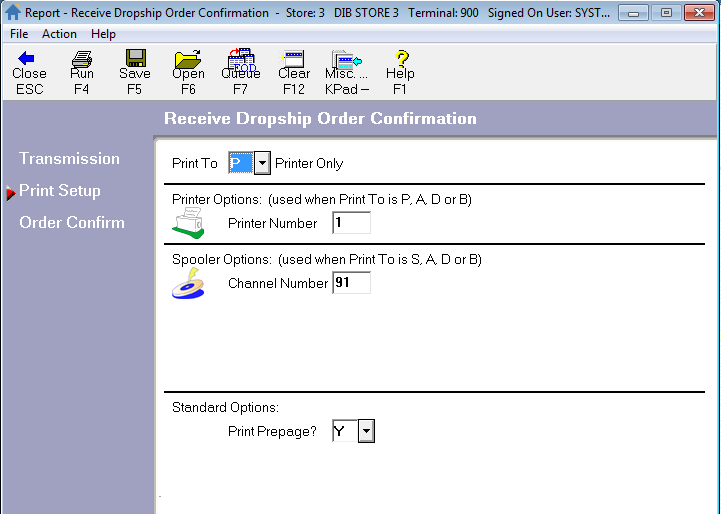
Task: Open Help via the F1 question mark icon
Action: pyautogui.click(x=401, y=58)
